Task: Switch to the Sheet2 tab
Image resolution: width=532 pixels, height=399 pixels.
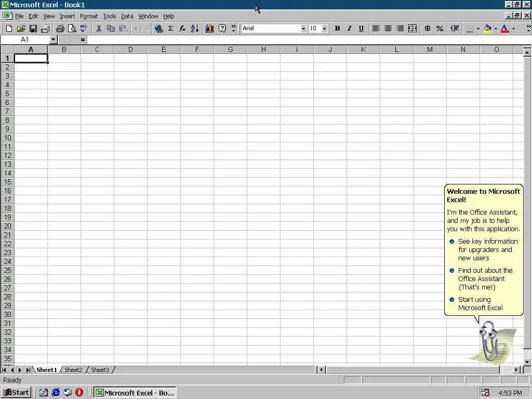Action: (x=73, y=370)
